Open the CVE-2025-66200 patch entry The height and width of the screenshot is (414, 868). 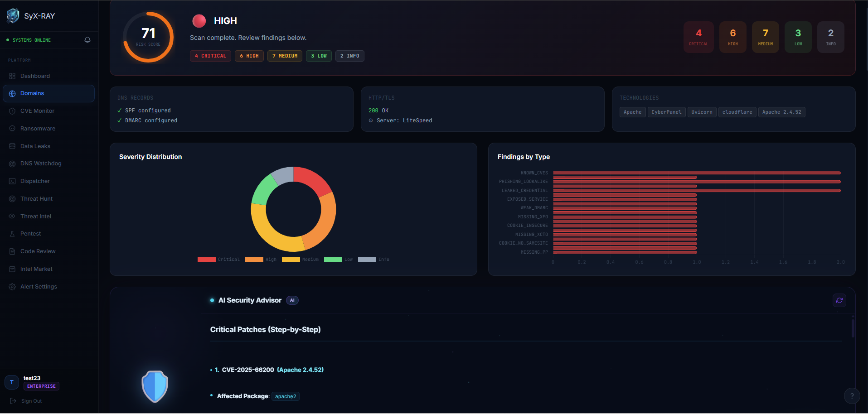click(x=248, y=370)
